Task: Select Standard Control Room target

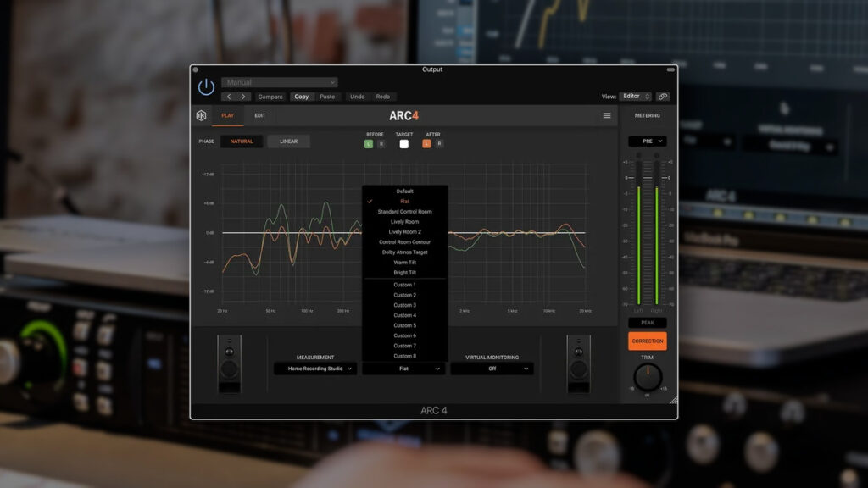Action: click(x=404, y=212)
